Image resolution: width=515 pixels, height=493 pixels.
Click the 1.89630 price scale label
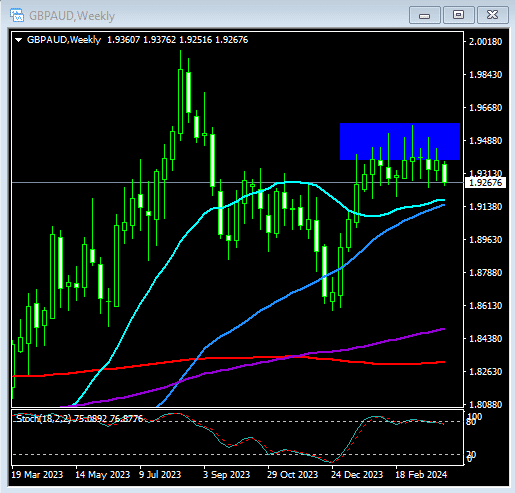[x=485, y=240]
